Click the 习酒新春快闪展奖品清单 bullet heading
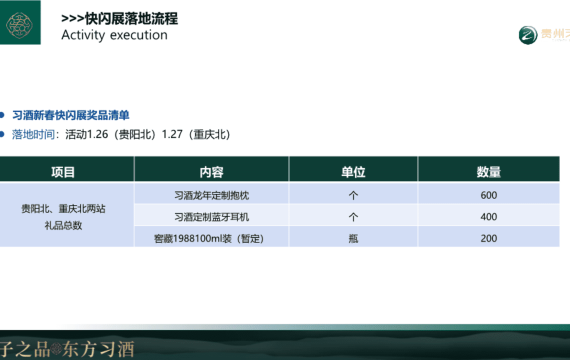The width and height of the screenshot is (570, 360). [x=71, y=115]
